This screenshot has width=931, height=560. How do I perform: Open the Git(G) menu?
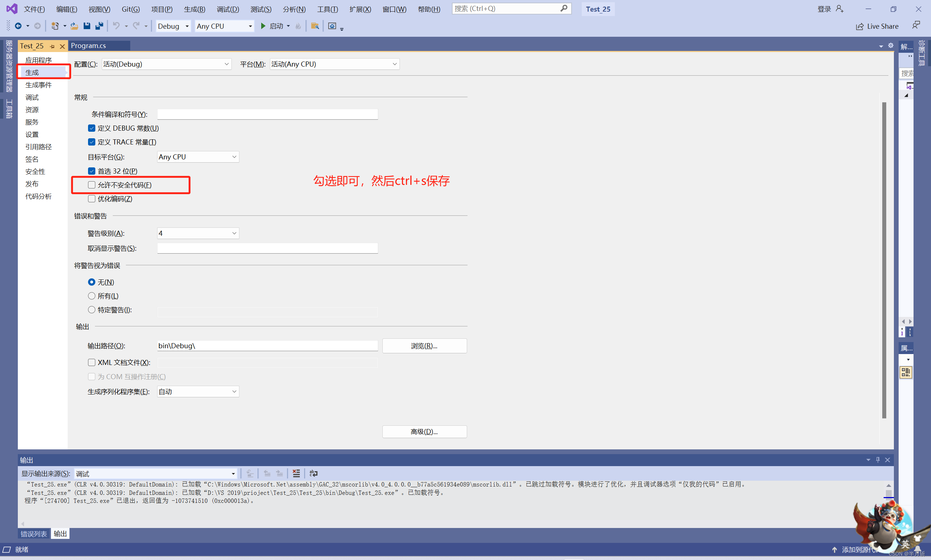[x=131, y=9]
